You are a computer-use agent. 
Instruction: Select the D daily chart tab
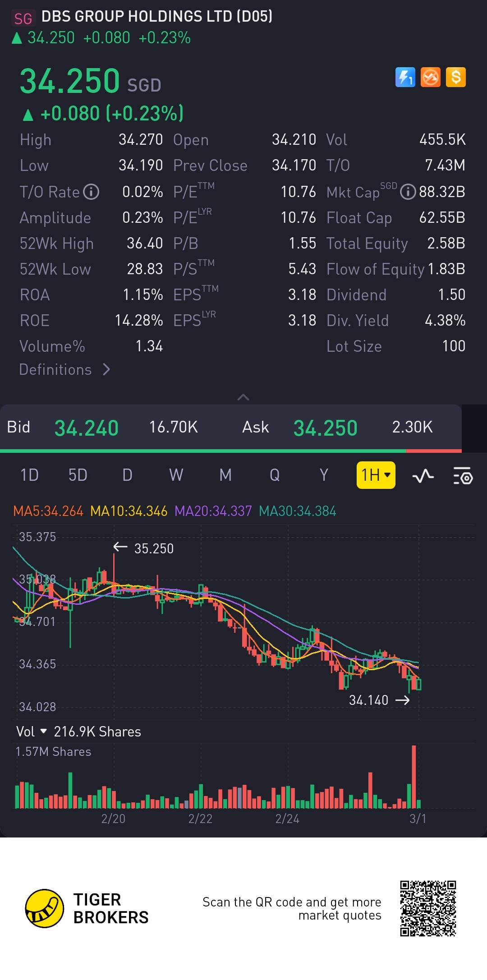pos(128,475)
